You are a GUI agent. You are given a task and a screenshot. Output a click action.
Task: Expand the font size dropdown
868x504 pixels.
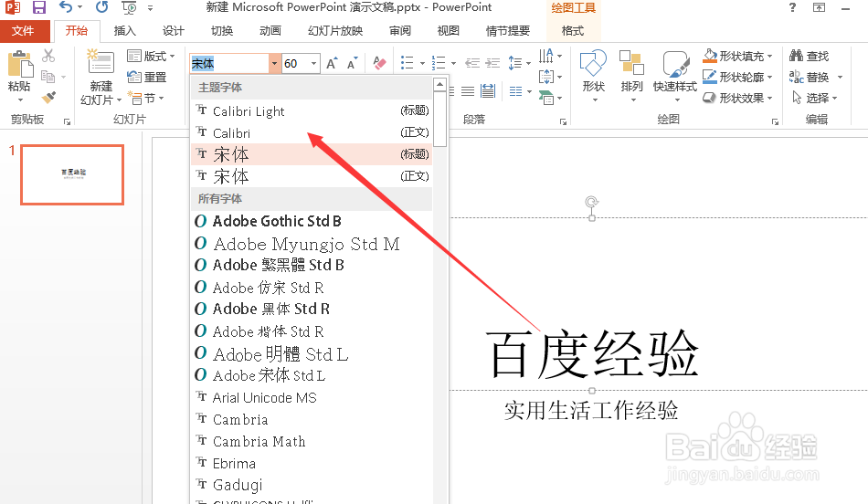pyautogui.click(x=314, y=64)
